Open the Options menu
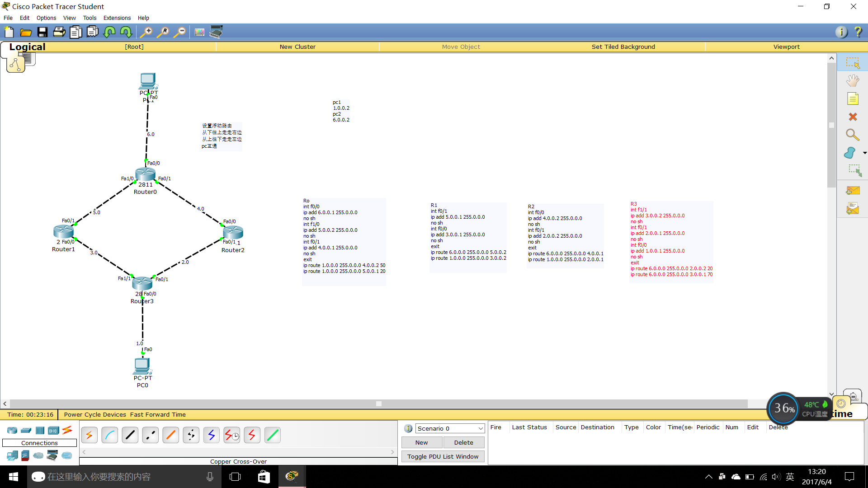This screenshot has width=868, height=488. tap(47, 18)
